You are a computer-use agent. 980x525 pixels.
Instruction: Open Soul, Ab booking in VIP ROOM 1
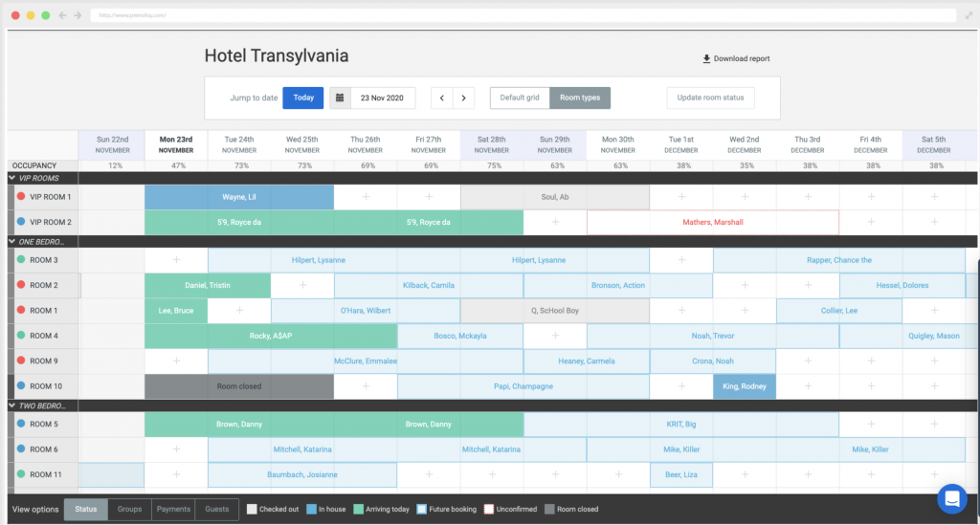555,197
